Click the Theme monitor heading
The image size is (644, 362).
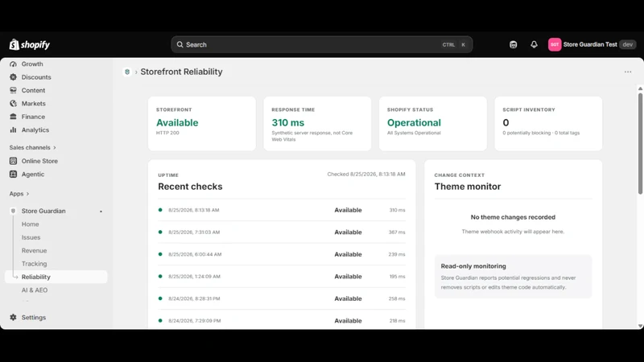468,187
